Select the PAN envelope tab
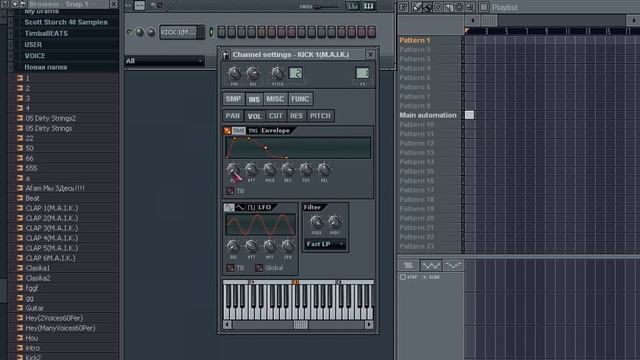This screenshot has width=640, height=360. click(x=233, y=116)
